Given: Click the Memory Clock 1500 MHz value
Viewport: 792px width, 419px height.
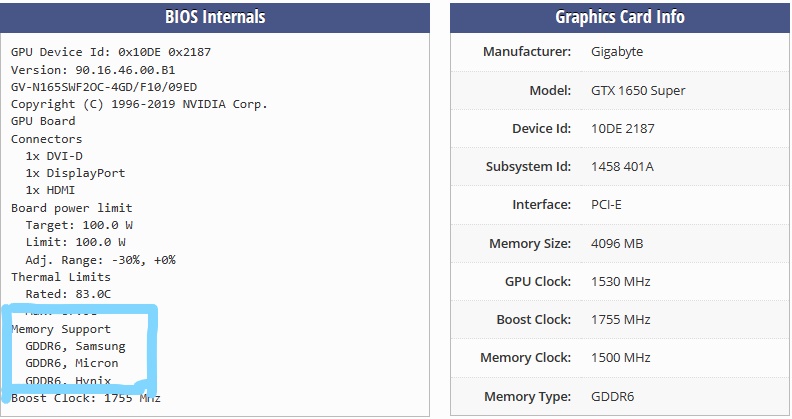Looking at the screenshot, I should (621, 358).
